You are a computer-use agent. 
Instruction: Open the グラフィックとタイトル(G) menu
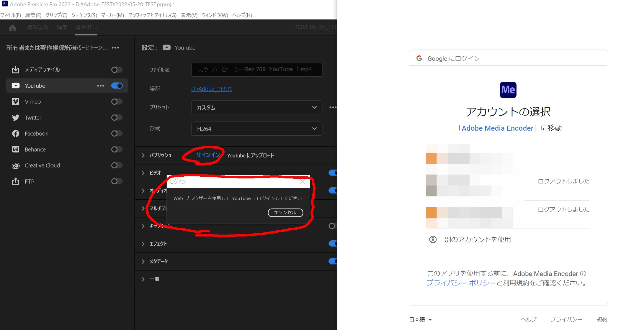152,15
